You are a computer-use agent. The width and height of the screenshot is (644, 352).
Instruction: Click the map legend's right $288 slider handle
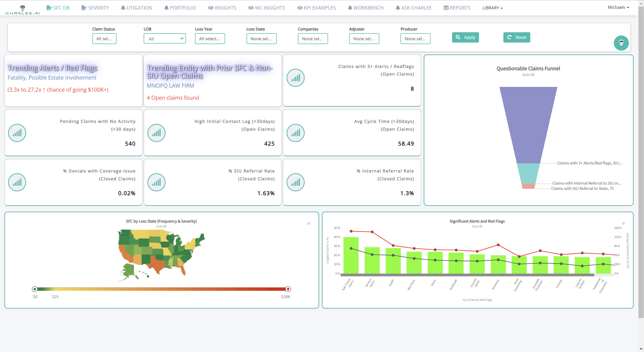pyautogui.click(x=288, y=289)
